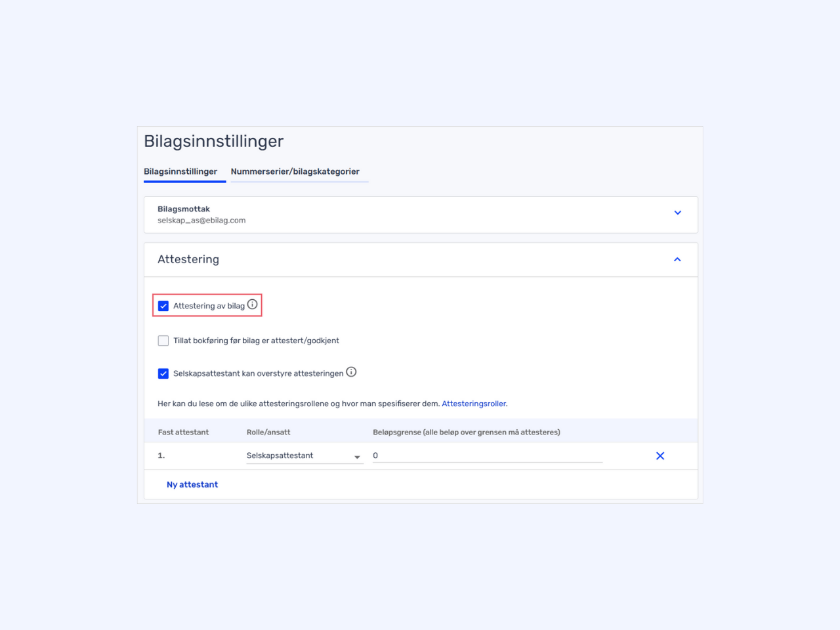Remove attestant row with X icon
This screenshot has height=630, width=840.
pos(660,456)
